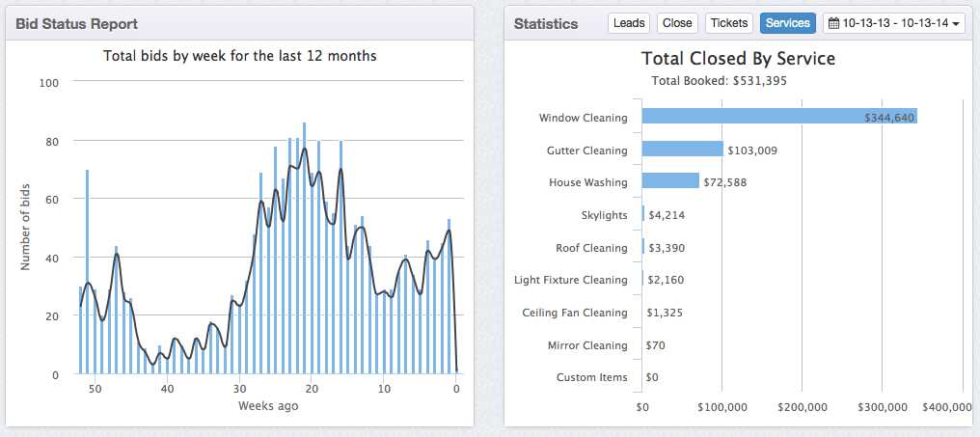Click the Ceiling Fan Cleaning label
The height and width of the screenshot is (437, 980).
coord(575,313)
